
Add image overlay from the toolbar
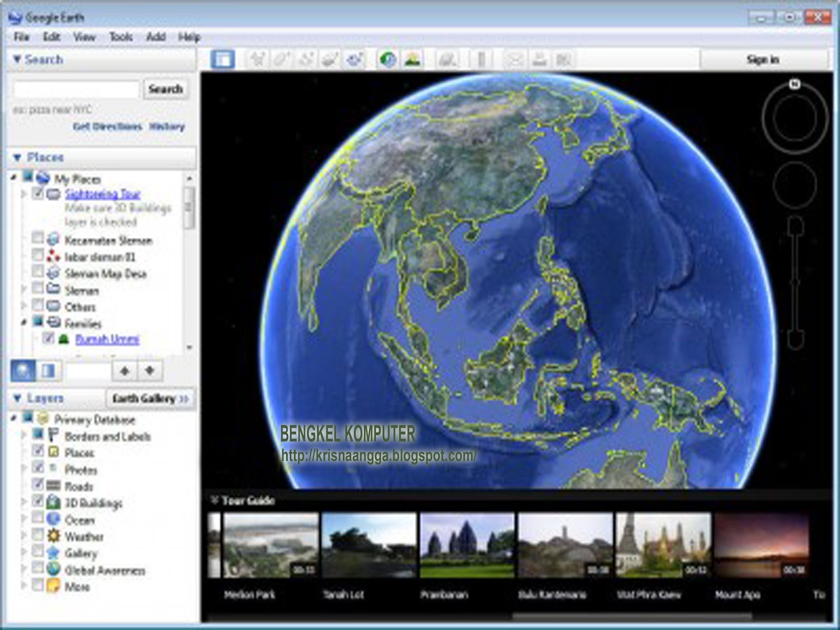point(330,59)
